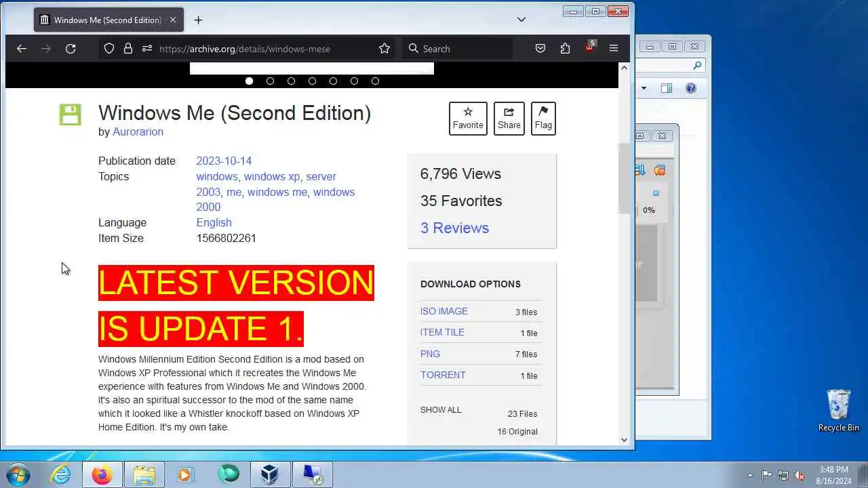868x488 pixels.
Task: Open Windows Explorer folder taskbar icon
Action: (144, 474)
